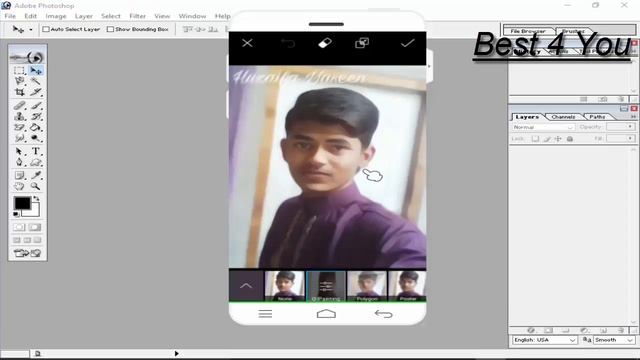Toggle lock transparent pixels in Layers panel

click(x=535, y=139)
